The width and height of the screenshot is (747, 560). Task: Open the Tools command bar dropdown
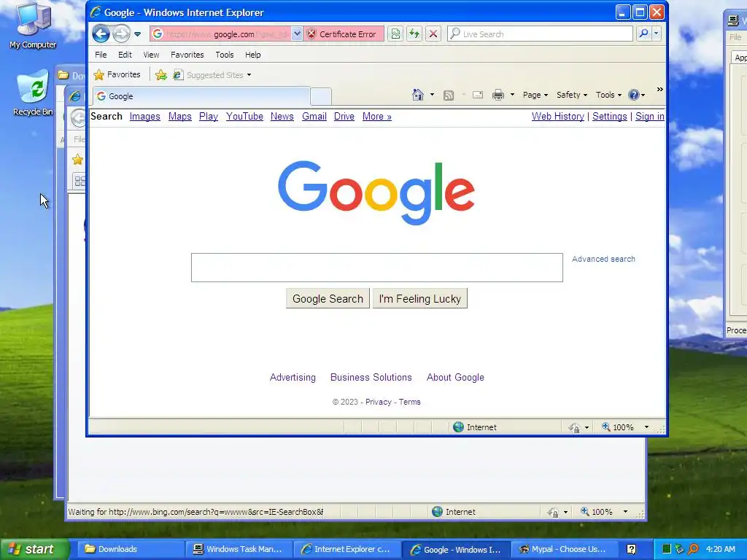coord(608,95)
